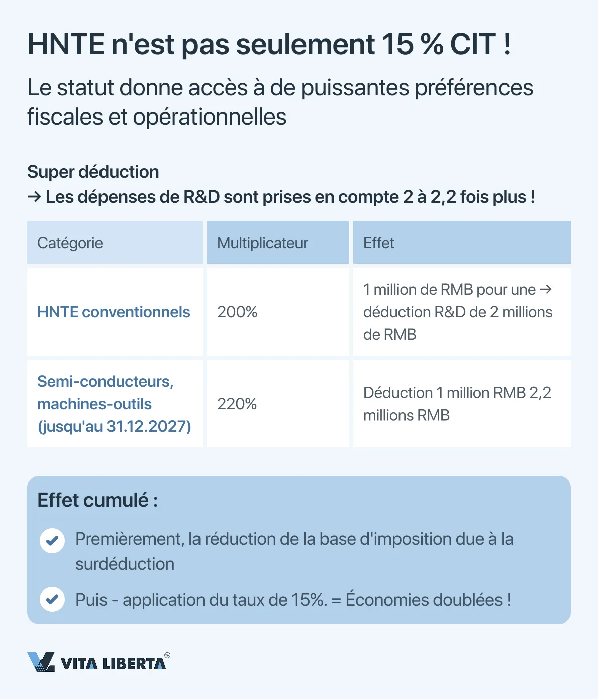The width and height of the screenshot is (598, 700).
Task: Click the VITA LIBERTA brand name text
Action: 113,664
